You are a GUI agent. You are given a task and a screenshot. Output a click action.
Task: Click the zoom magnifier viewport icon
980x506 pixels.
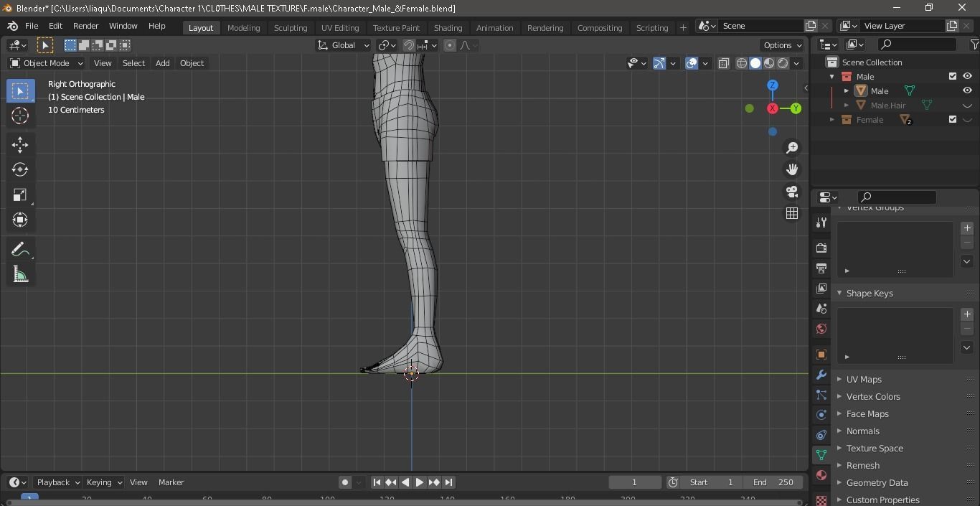click(x=792, y=148)
